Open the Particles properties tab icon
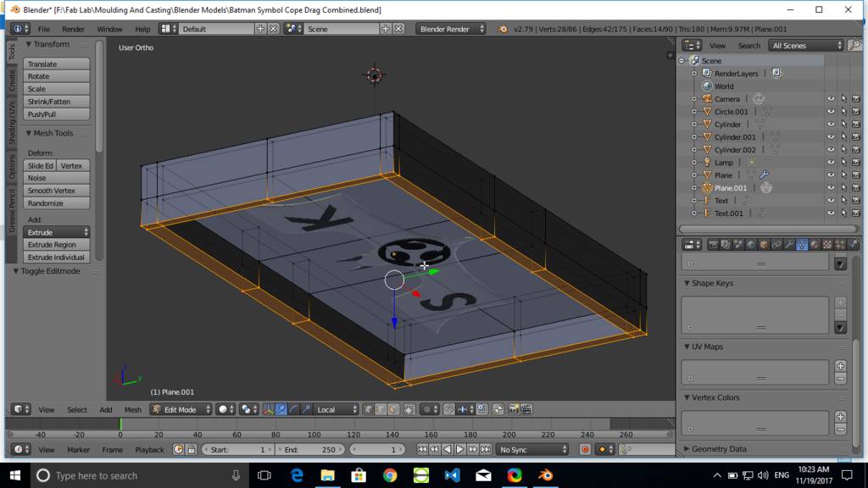 (840, 245)
